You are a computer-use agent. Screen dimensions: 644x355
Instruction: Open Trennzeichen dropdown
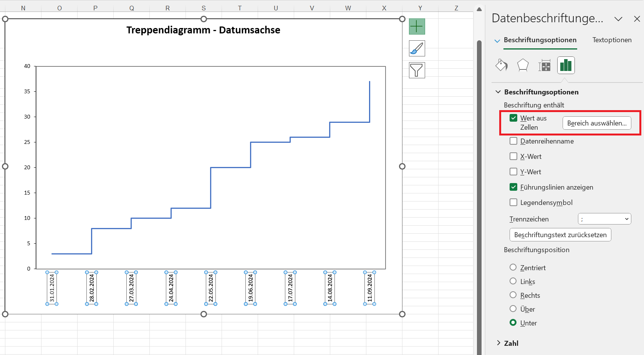604,219
